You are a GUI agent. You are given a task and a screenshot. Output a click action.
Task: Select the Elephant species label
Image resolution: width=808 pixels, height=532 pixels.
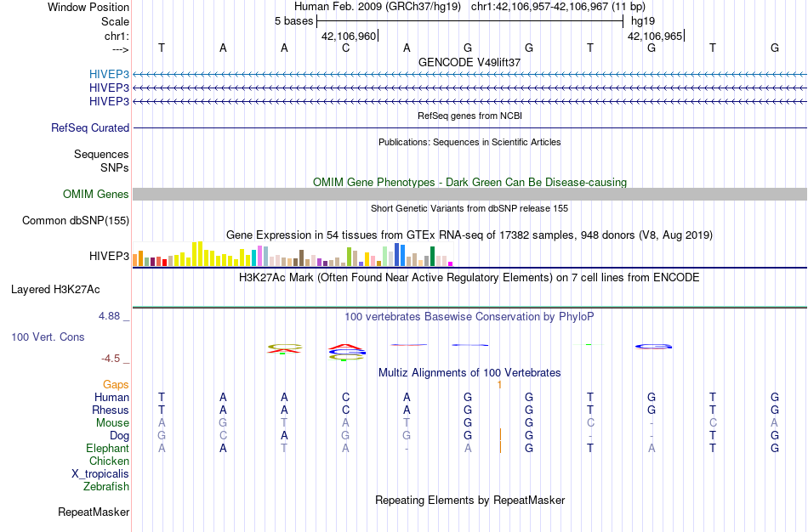click(x=108, y=448)
